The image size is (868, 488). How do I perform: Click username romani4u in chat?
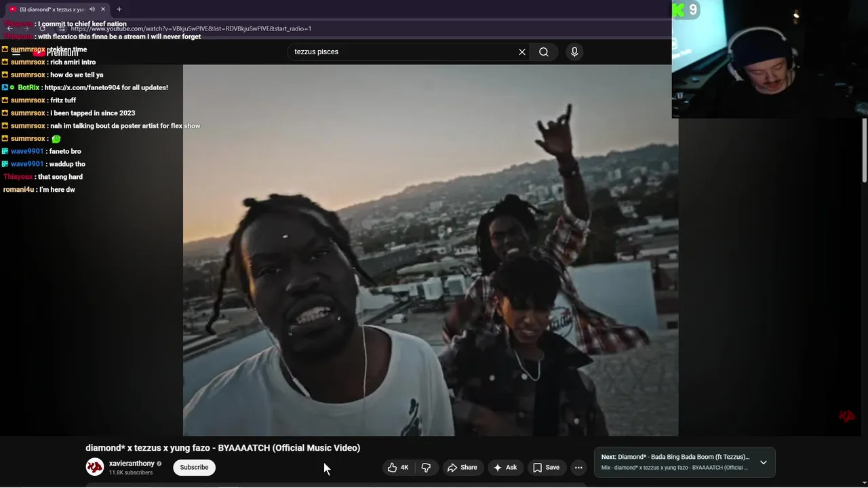18,190
